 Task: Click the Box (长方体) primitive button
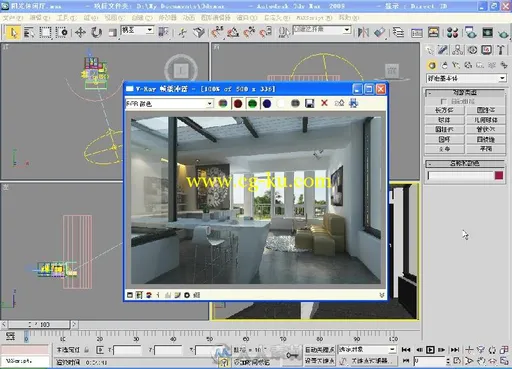444,110
